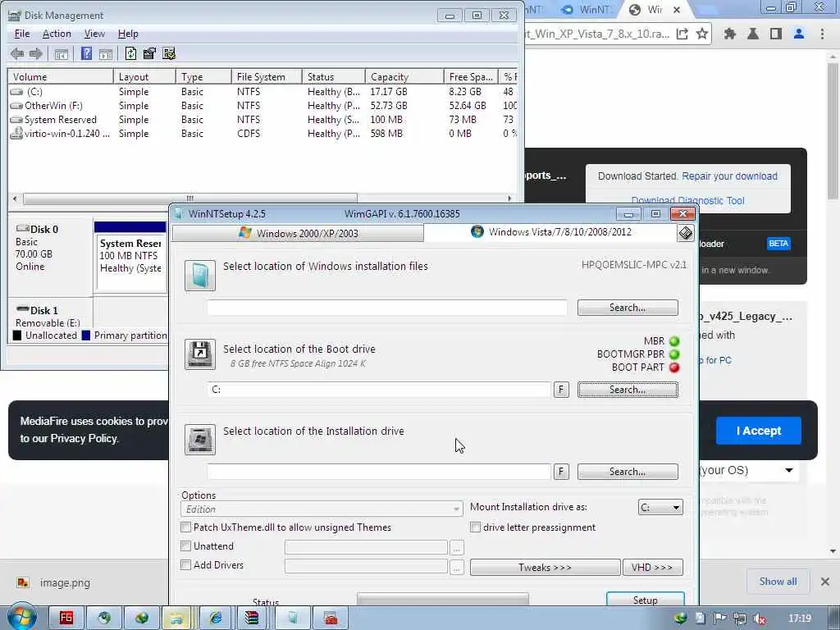This screenshot has width=840, height=630.
Task: Click the Forward arrow in Disk Management toolbar
Action: 36,53
